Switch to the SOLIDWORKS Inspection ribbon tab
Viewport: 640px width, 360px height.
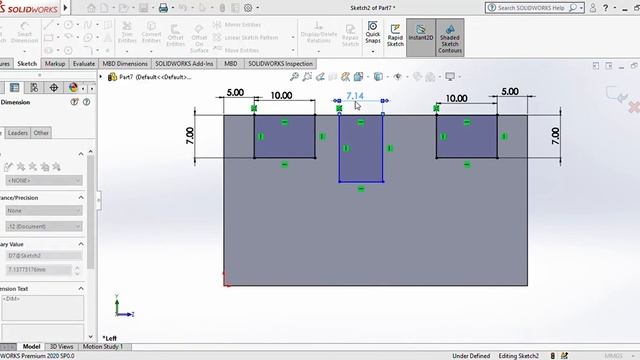tap(280, 64)
